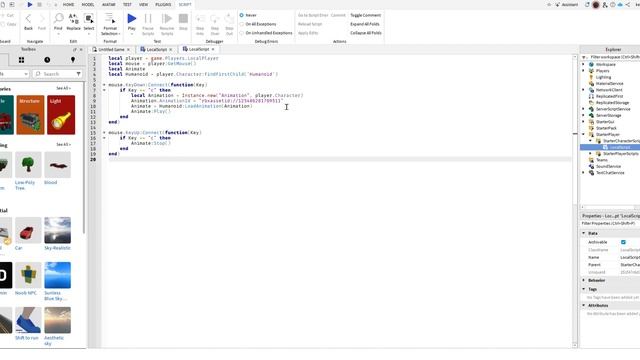
Task: Select ReplicatedStorage in Explorer
Action: 612,103
